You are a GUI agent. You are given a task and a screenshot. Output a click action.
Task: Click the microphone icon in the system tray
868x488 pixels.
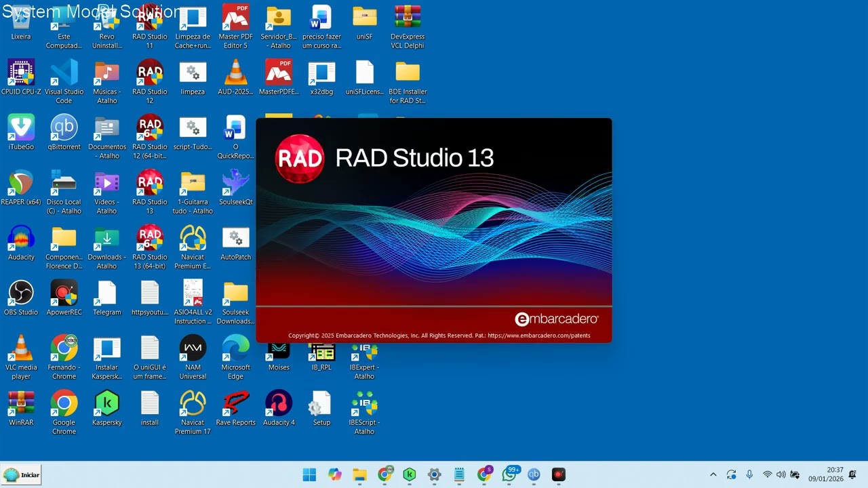[x=749, y=474]
